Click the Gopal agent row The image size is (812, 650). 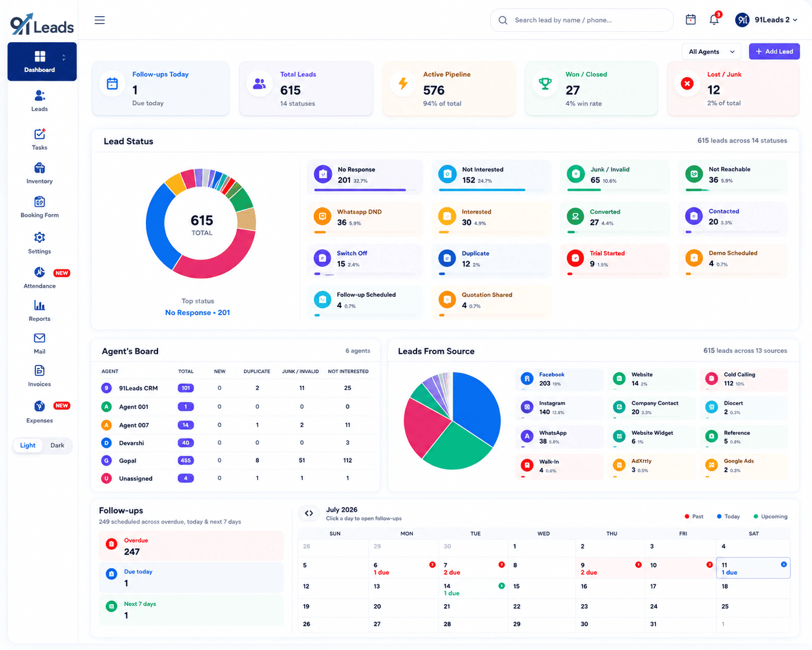click(x=235, y=461)
